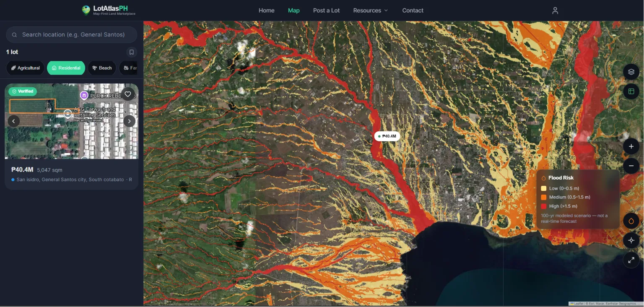The image size is (644, 307).
Task: Open the user account profile icon
Action: (555, 10)
